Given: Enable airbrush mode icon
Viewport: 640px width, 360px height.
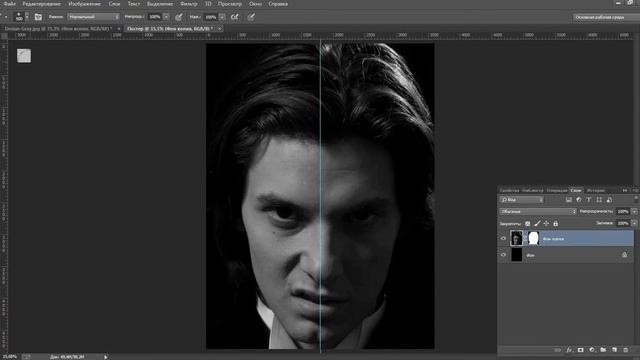Looking at the screenshot, I should tap(235, 17).
